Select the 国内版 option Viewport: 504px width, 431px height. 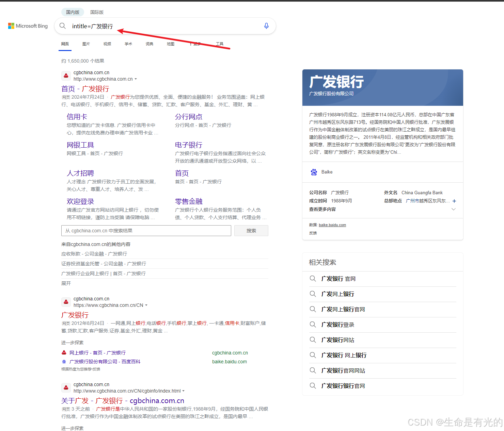pos(73,12)
